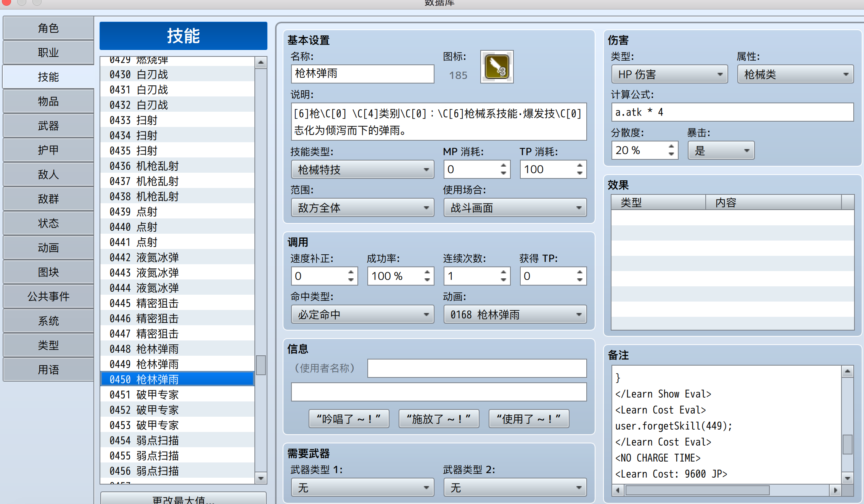Image resolution: width=864 pixels, height=504 pixels.
Task: Click into the 计算公式 field
Action: click(x=732, y=112)
